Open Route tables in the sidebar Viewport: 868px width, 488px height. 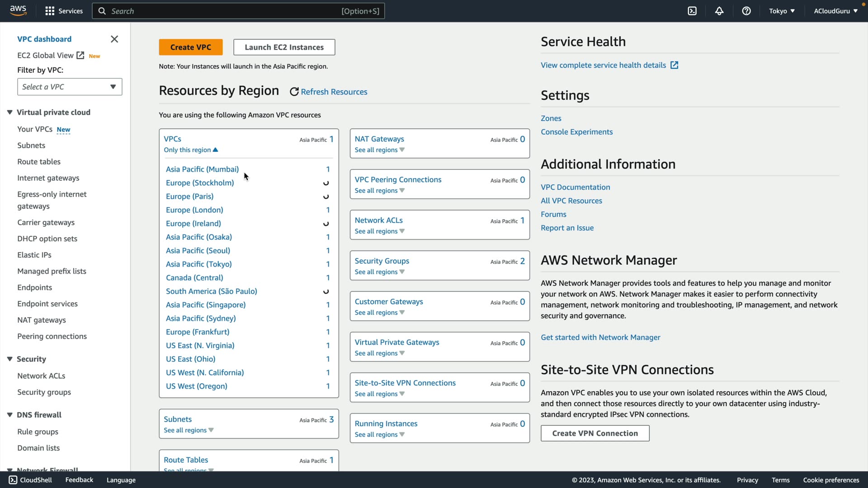[39, 162]
